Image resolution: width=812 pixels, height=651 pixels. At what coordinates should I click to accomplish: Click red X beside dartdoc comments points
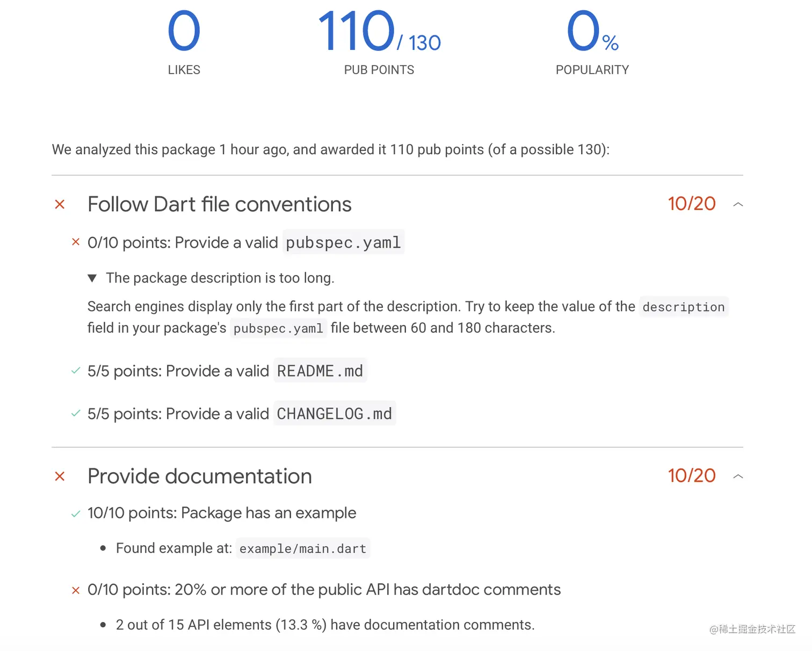click(x=76, y=590)
